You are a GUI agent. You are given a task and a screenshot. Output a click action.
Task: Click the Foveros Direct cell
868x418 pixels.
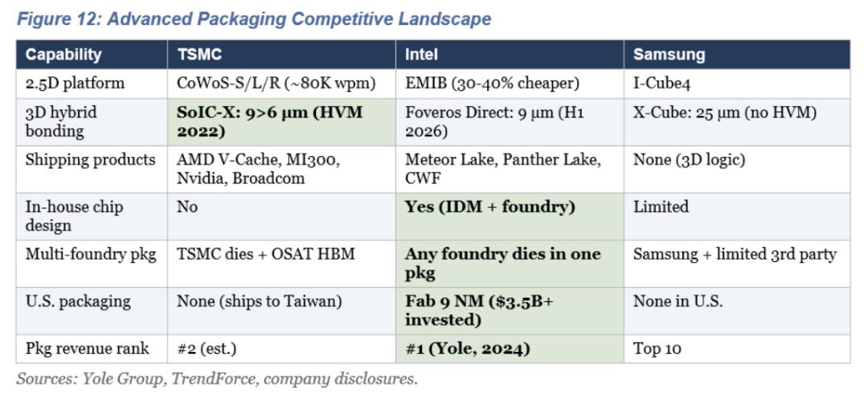pyautogui.click(x=494, y=121)
